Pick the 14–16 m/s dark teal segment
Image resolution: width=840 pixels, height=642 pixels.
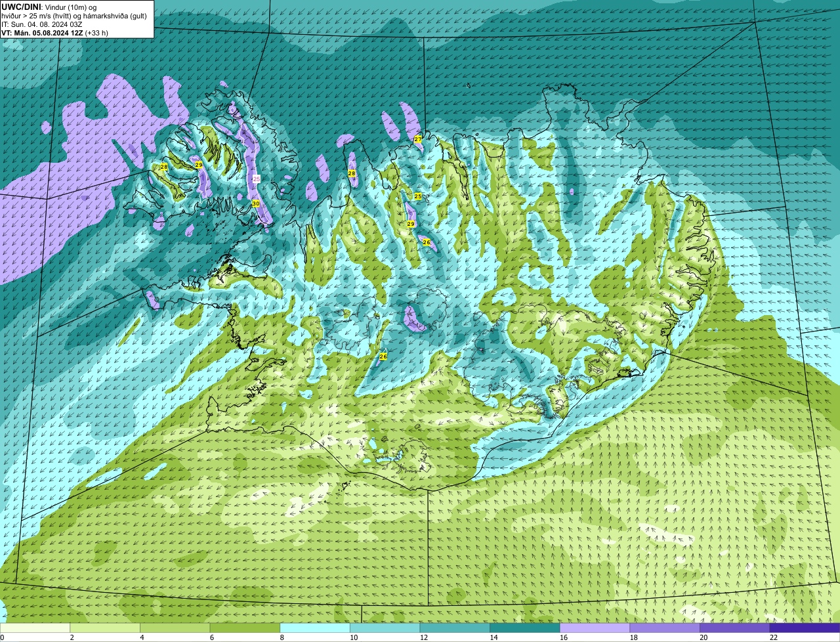(525, 628)
